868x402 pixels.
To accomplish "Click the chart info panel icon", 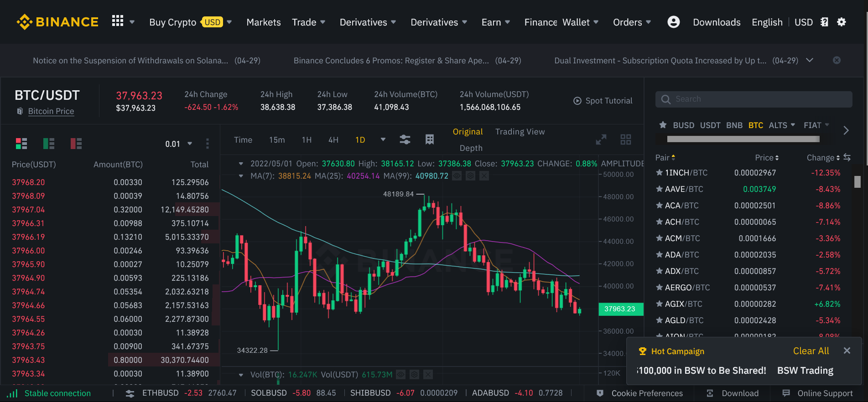I will [430, 139].
